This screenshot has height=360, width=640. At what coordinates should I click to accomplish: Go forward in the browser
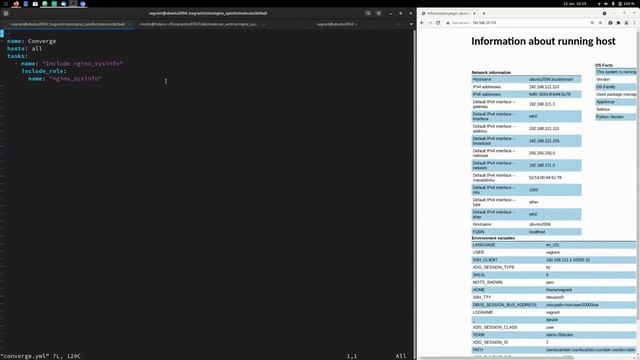click(x=430, y=23)
